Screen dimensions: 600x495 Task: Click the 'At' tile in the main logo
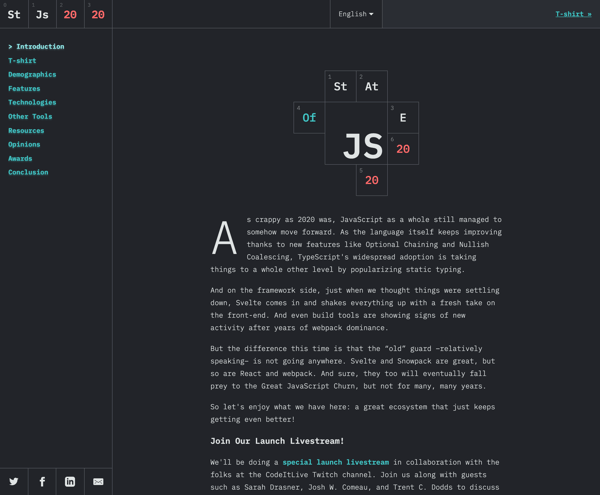(x=372, y=86)
